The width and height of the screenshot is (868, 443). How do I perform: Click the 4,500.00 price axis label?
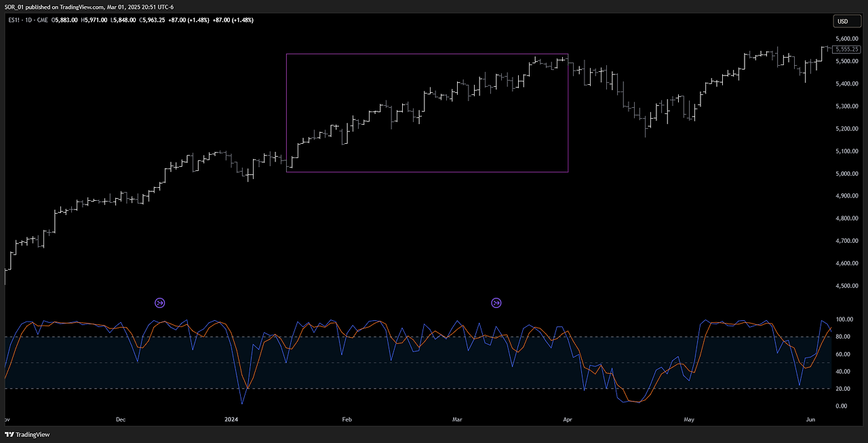(848, 286)
